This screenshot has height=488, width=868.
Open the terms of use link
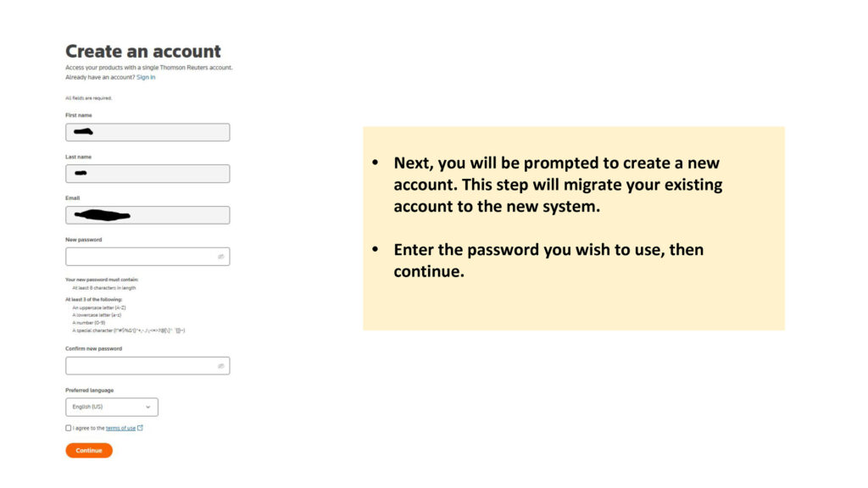pos(120,428)
